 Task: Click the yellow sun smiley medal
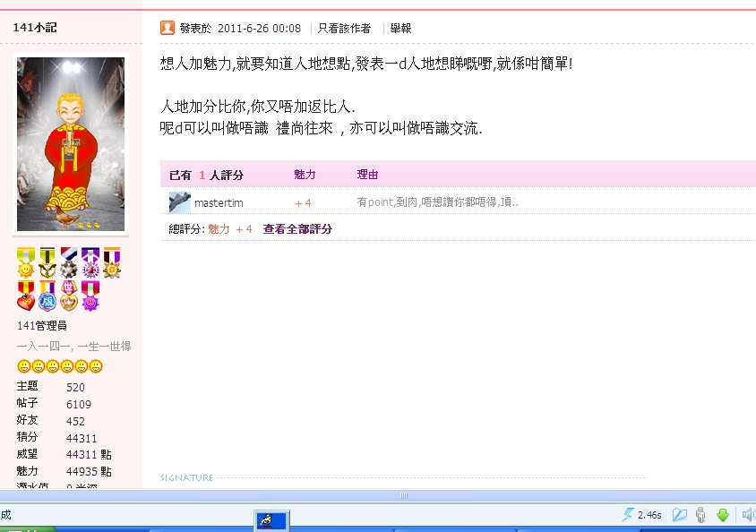[x=26, y=262]
